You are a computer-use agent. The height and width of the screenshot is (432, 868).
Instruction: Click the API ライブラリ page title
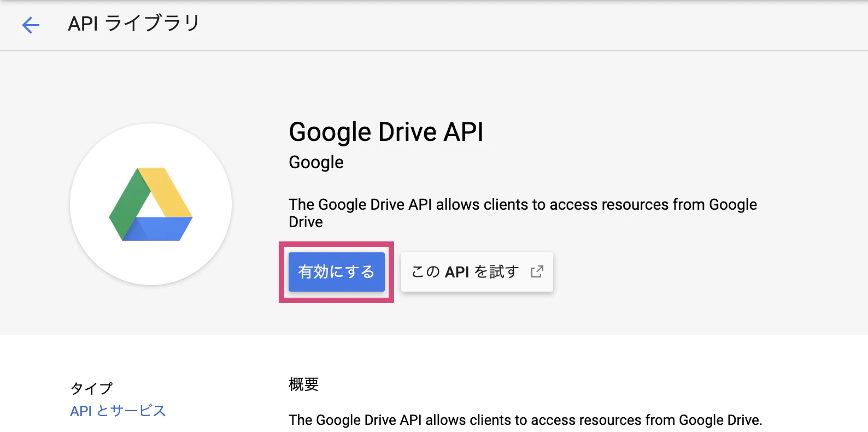click(134, 23)
